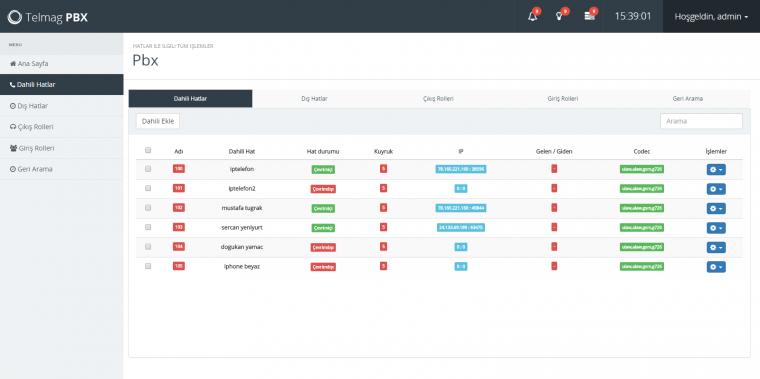Image resolution: width=760 pixels, height=379 pixels.
Task: Open Hoşgeldin, admin user dropdown
Action: 711,16
